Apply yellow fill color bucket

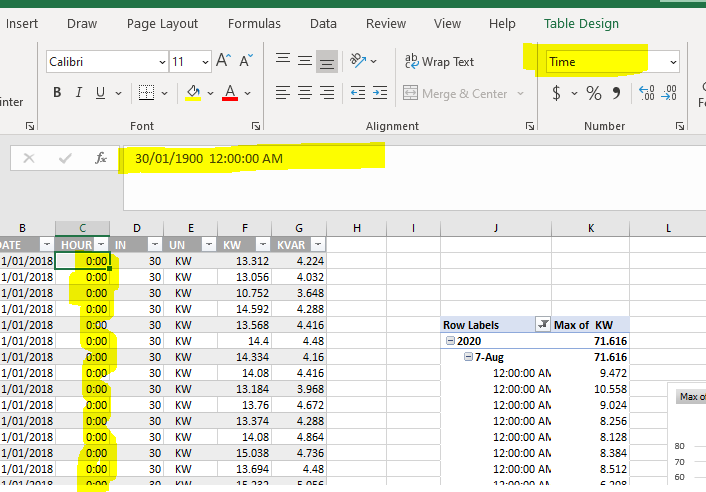point(193,93)
